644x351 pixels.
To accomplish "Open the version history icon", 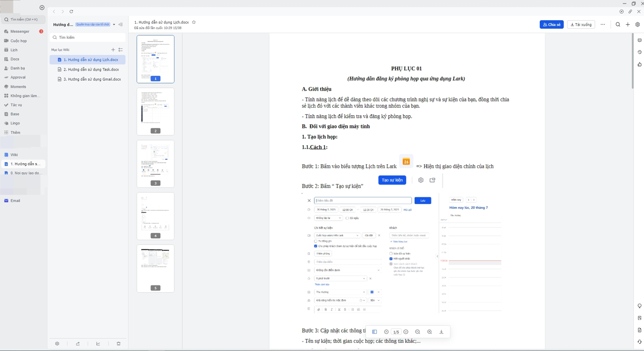I will pos(639,52).
